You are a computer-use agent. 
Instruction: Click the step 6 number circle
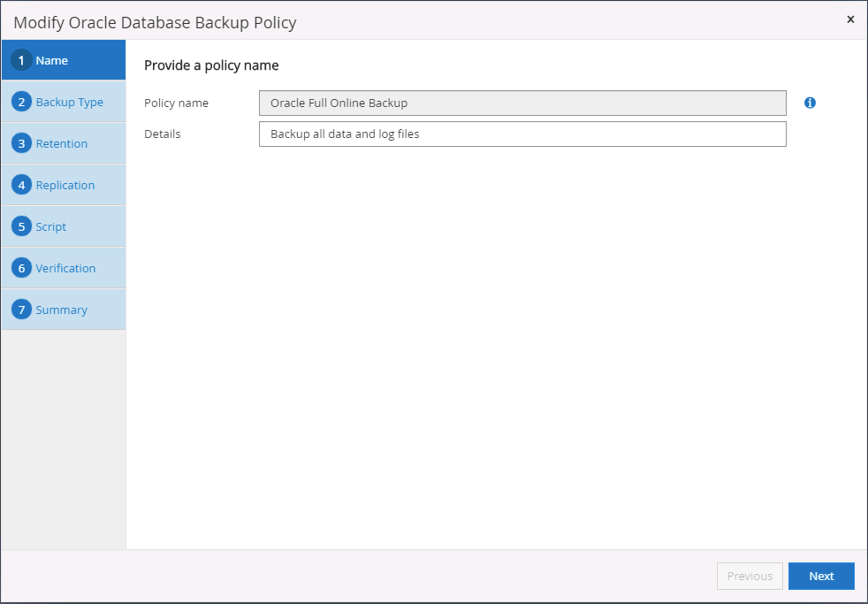[x=22, y=268]
